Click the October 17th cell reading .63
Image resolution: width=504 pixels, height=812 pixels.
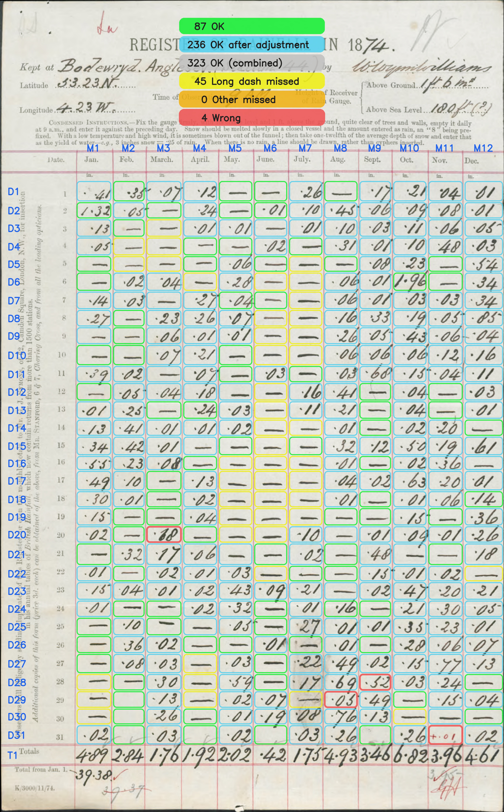coord(410,481)
